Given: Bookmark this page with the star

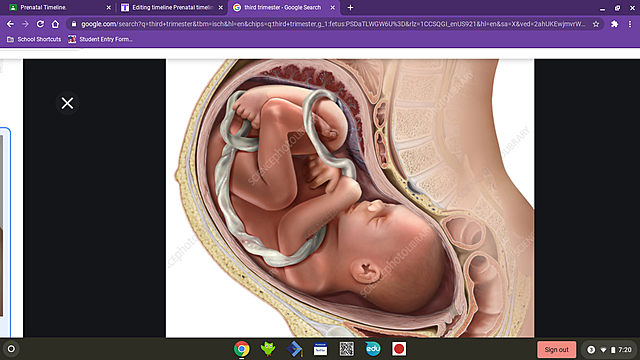Looking at the screenshot, I should pos(596,24).
